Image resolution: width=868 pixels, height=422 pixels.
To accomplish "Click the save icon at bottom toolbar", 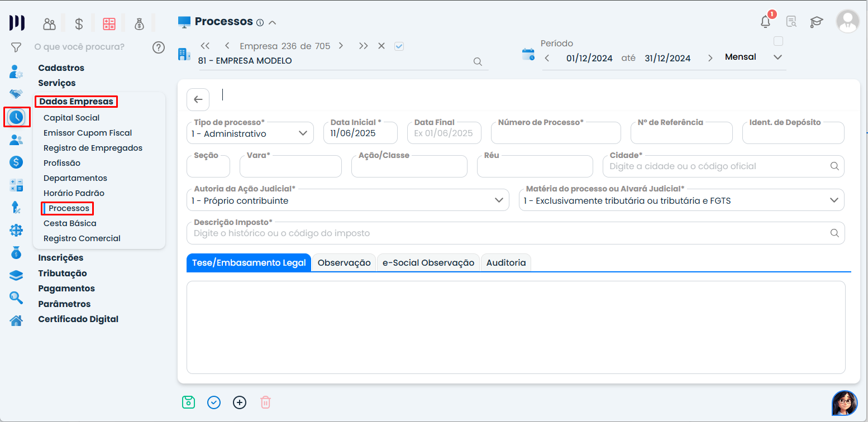I will tap(188, 402).
